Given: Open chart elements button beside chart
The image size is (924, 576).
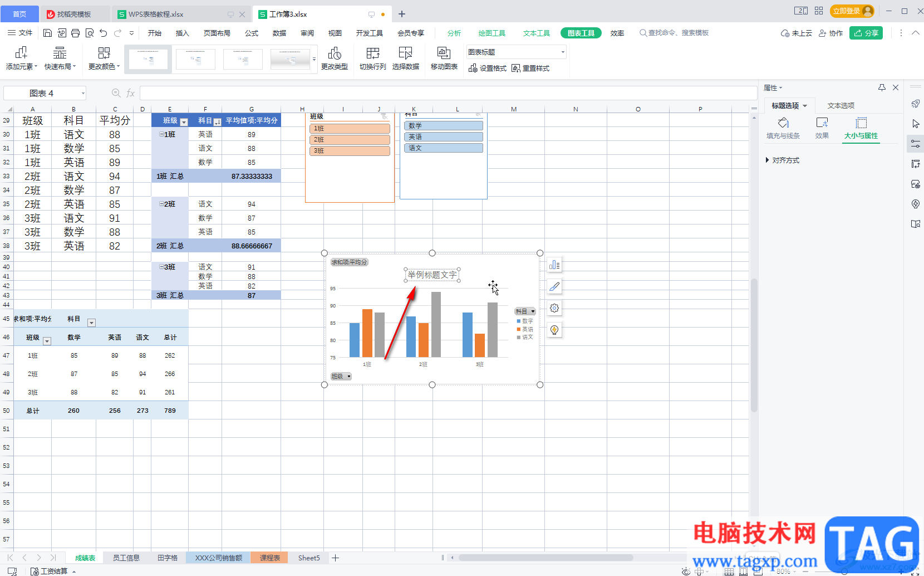Looking at the screenshot, I should click(554, 265).
